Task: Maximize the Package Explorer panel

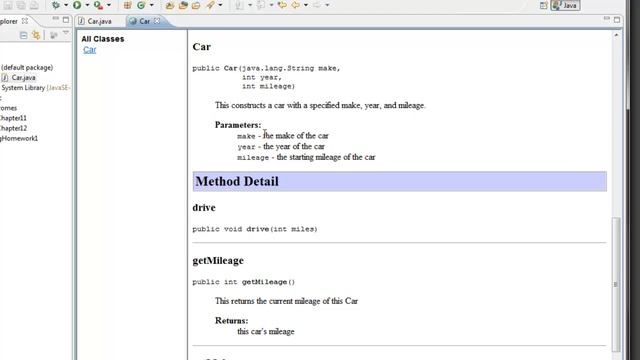Action: coord(66,19)
